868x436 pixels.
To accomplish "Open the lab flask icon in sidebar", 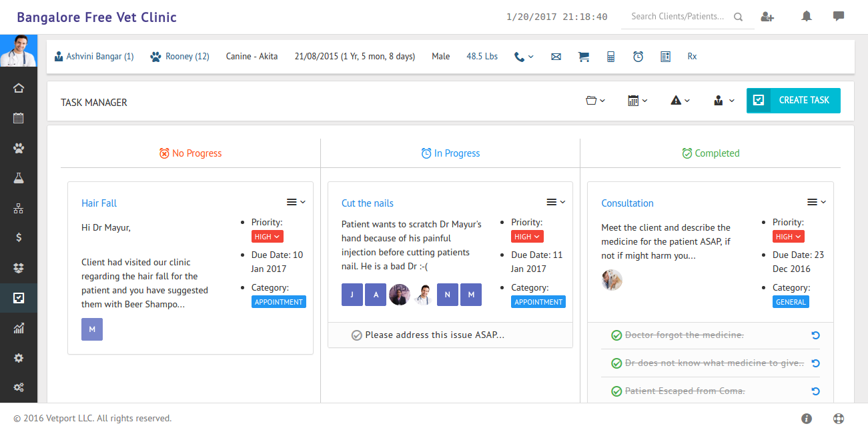I will click(18, 177).
